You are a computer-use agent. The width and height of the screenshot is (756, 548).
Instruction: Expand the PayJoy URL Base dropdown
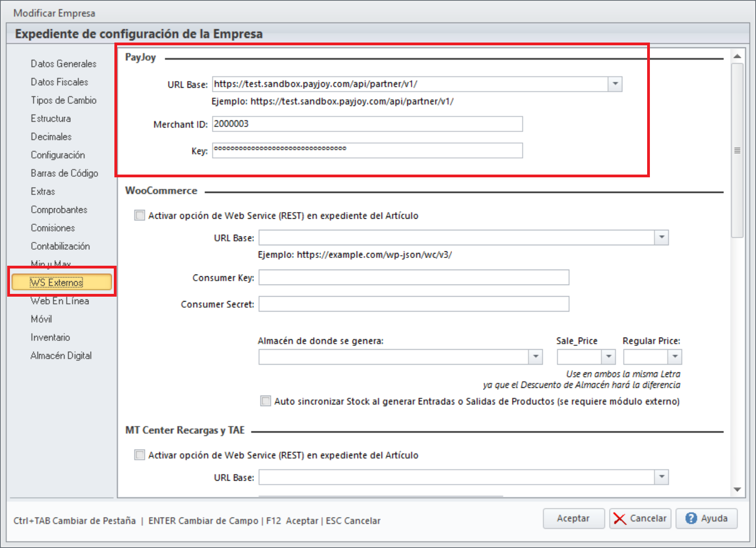[615, 84]
